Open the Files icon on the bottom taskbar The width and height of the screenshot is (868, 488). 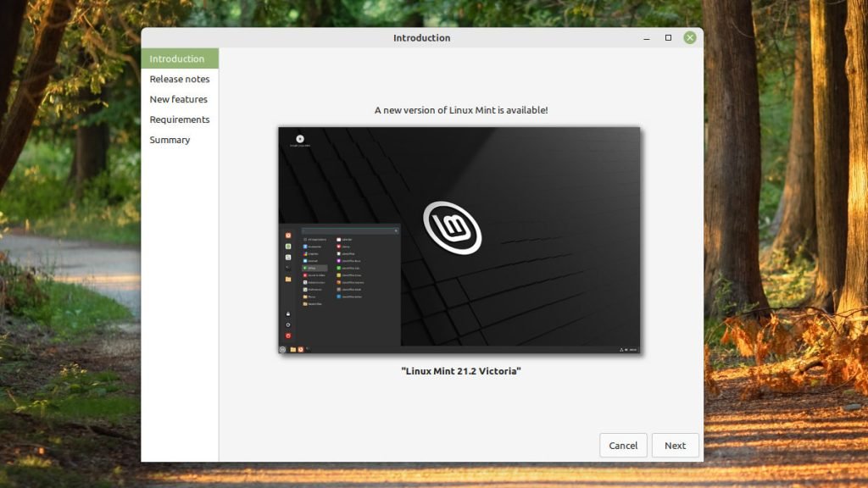point(292,347)
